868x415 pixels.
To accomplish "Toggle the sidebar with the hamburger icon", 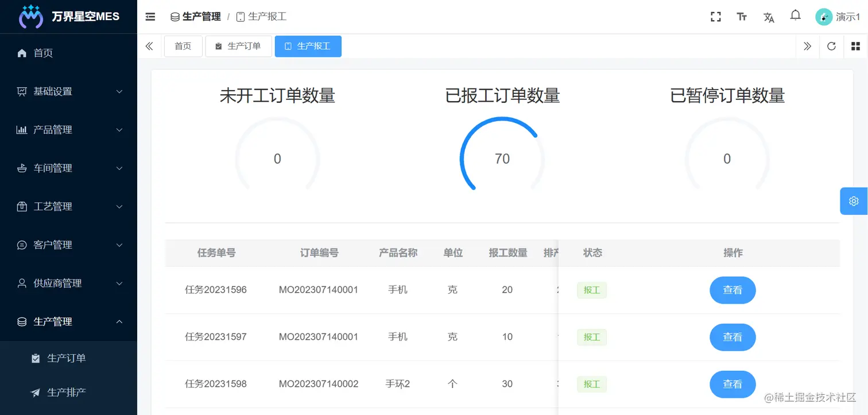I will click(150, 17).
